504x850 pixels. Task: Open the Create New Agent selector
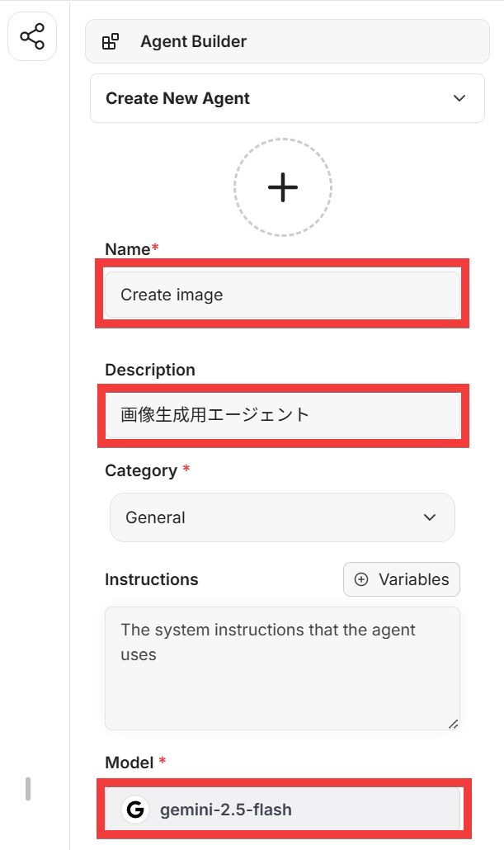[x=287, y=98]
